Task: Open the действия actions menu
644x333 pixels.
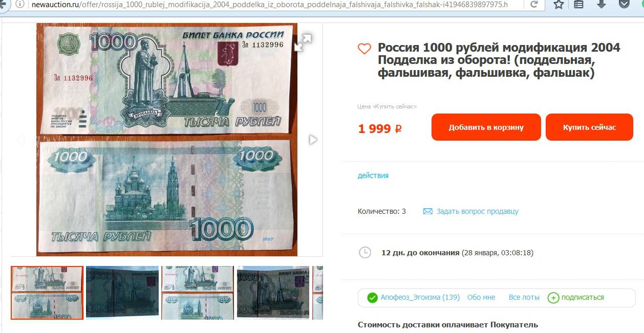Action: [373, 175]
